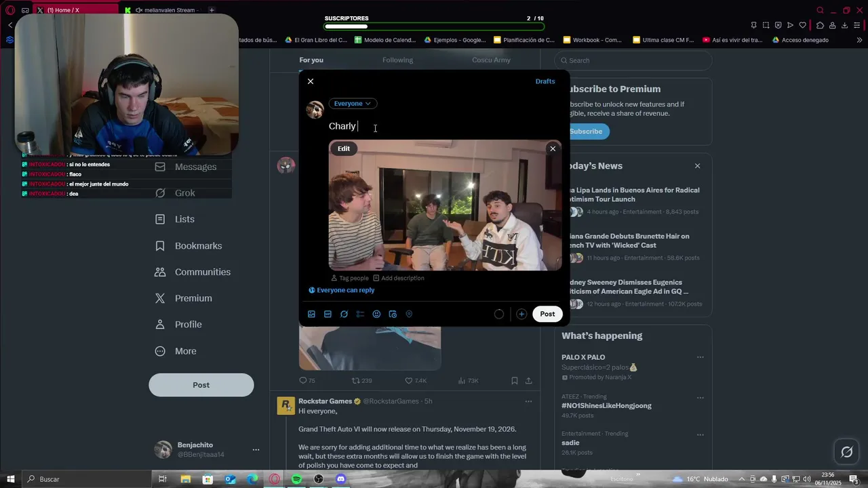Open the emoji picker in the composer

point(376,314)
